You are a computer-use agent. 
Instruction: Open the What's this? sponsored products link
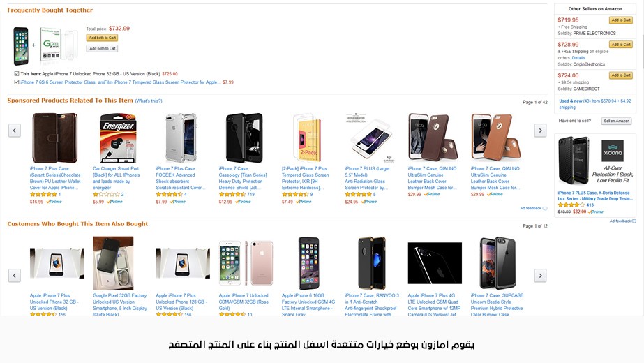tap(149, 101)
